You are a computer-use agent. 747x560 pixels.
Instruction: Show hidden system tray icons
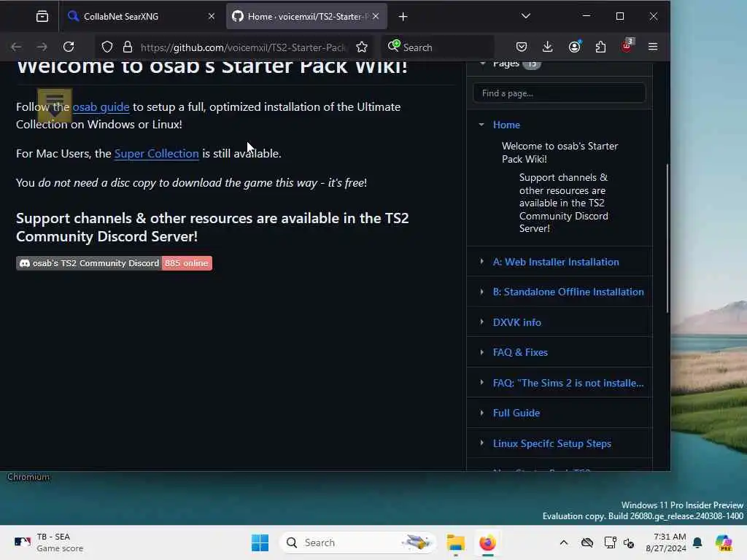564,542
